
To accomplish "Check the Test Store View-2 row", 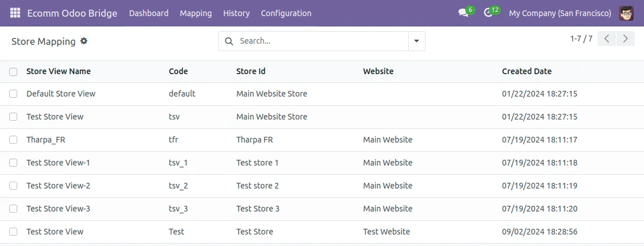I will (13, 186).
